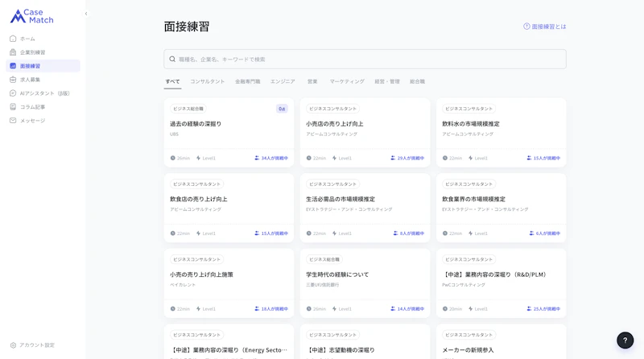Click the building icon beside 企業別練習

tap(13, 52)
